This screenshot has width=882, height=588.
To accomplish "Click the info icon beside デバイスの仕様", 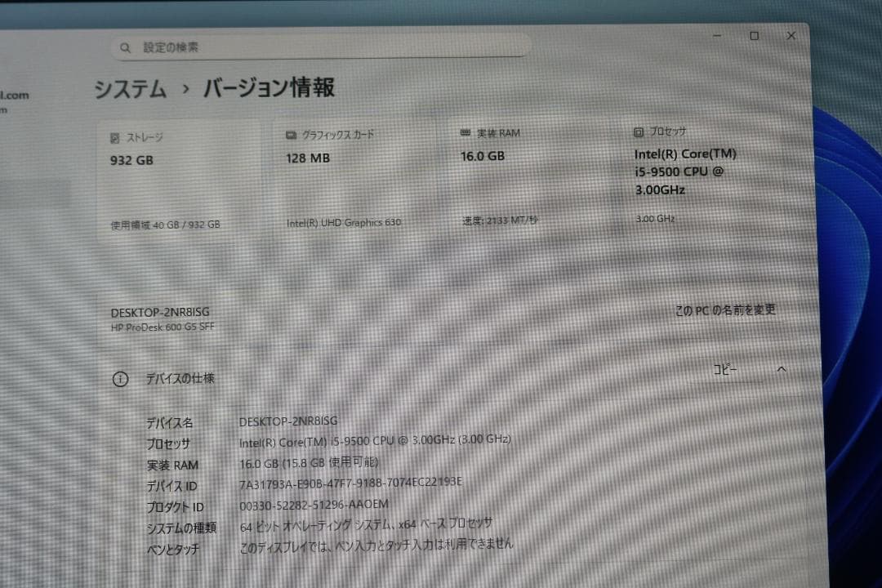I will (x=120, y=378).
